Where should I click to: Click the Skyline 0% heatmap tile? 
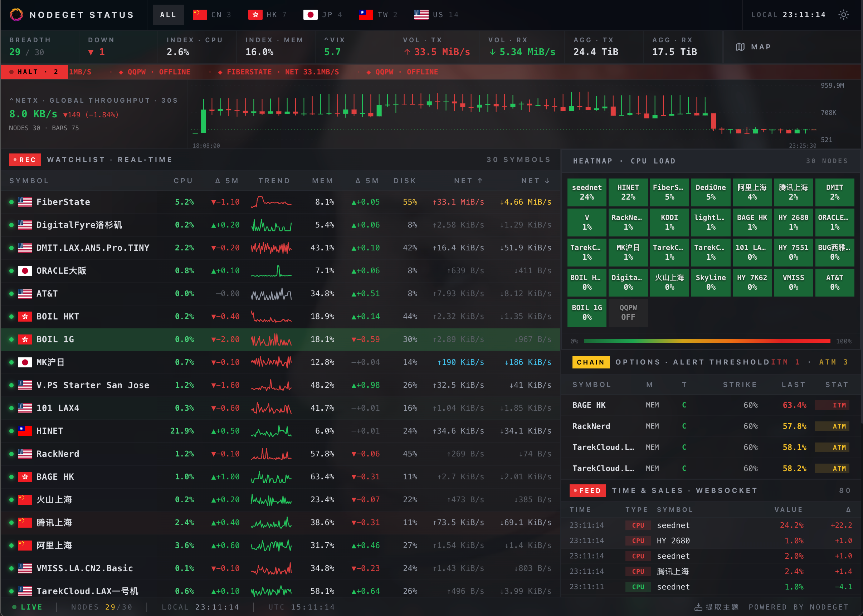coord(711,283)
